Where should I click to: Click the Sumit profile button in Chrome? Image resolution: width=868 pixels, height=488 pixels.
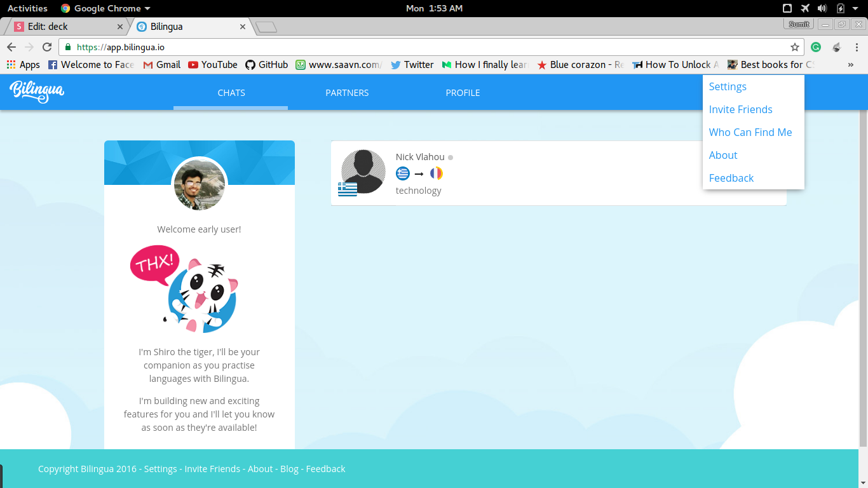point(799,24)
